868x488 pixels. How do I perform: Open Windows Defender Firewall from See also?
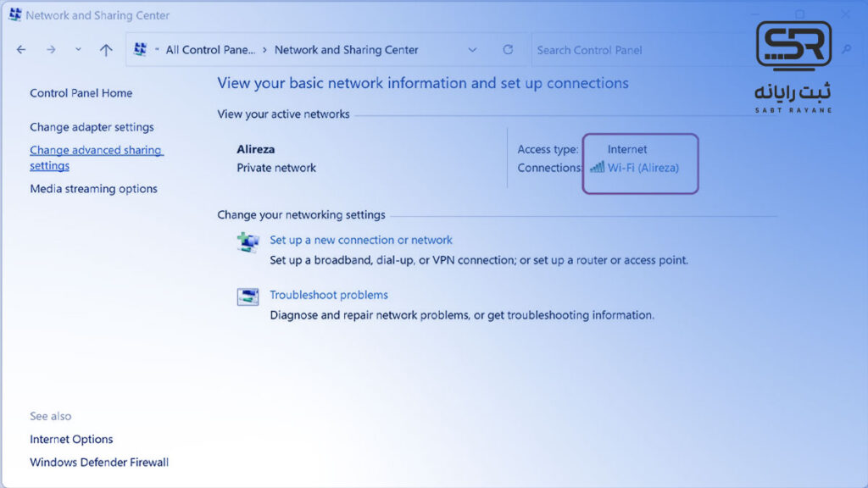99,463
